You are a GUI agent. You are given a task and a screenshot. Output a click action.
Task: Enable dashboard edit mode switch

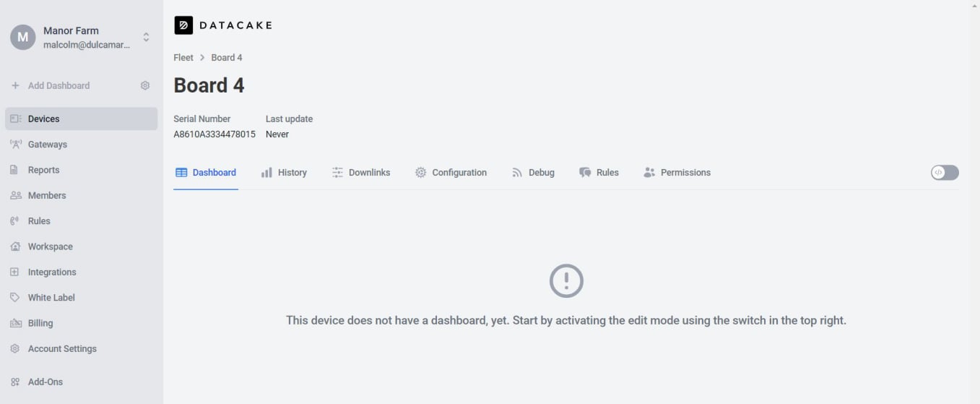click(x=945, y=172)
